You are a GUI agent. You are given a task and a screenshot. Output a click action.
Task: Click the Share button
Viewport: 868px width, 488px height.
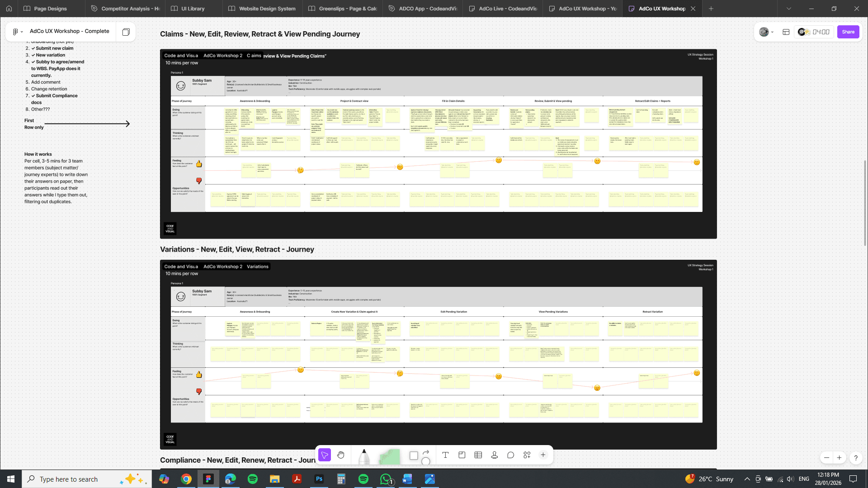pyautogui.click(x=848, y=32)
